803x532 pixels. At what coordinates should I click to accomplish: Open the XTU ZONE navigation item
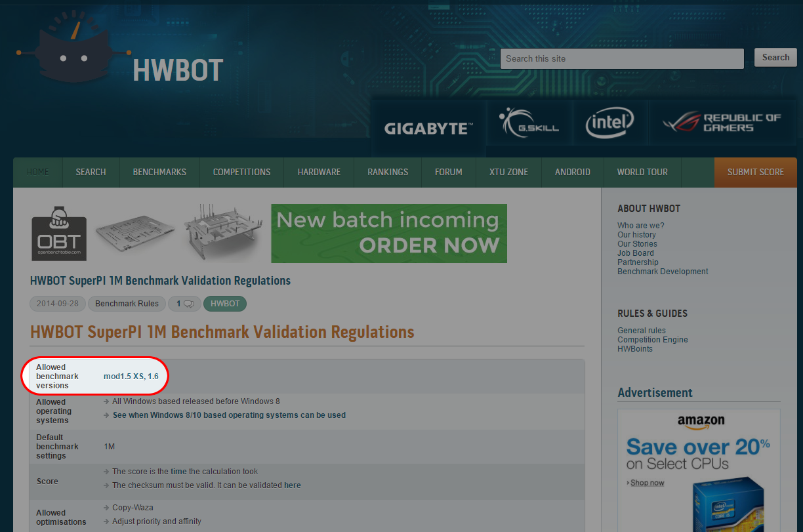[508, 172]
